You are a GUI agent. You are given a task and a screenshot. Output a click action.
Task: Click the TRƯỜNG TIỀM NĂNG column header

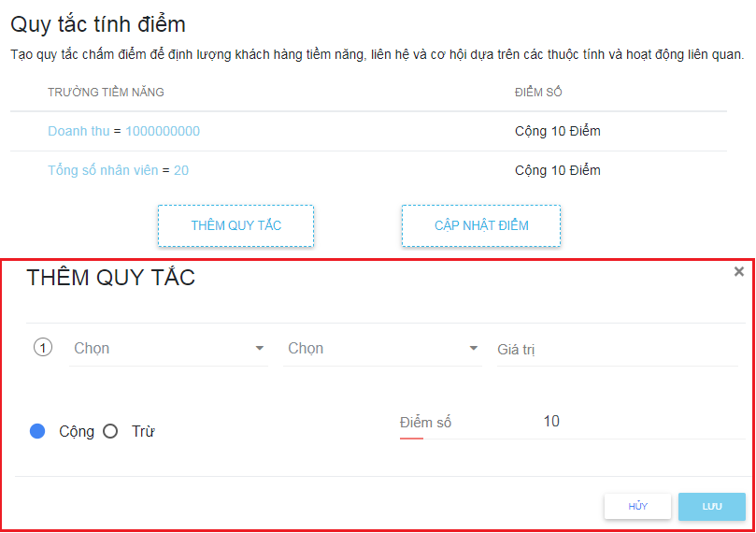coord(106,93)
